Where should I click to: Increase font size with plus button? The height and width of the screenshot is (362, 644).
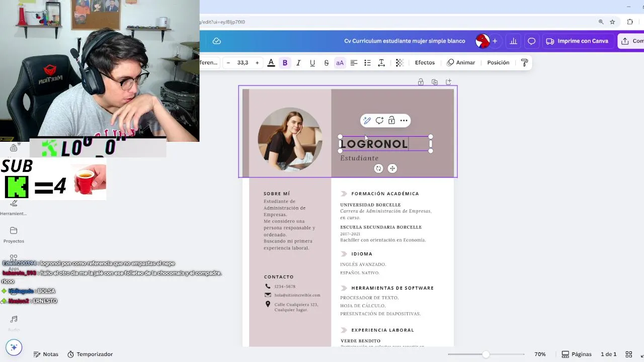pos(257,63)
